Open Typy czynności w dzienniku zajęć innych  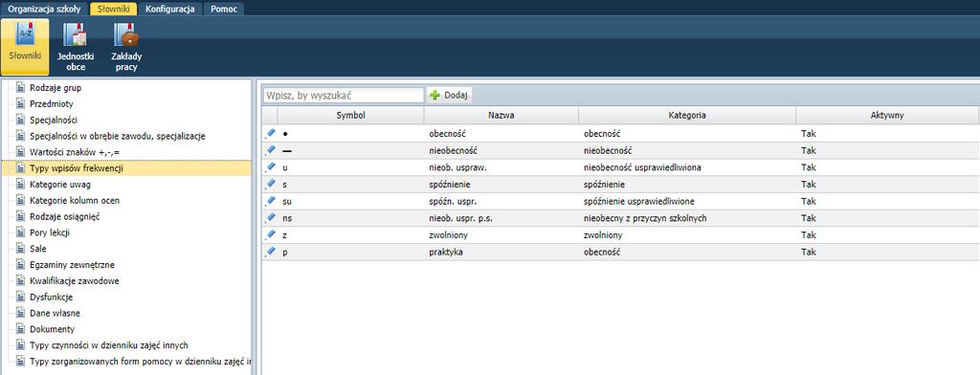coord(109,345)
